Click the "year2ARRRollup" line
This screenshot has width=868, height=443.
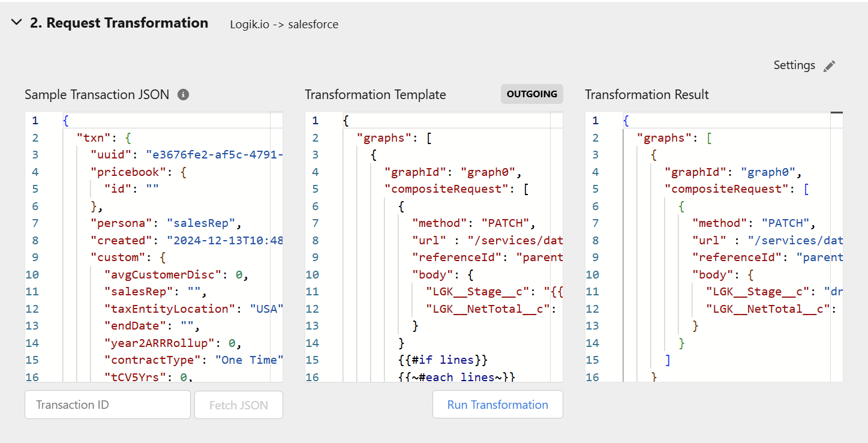pos(173,343)
